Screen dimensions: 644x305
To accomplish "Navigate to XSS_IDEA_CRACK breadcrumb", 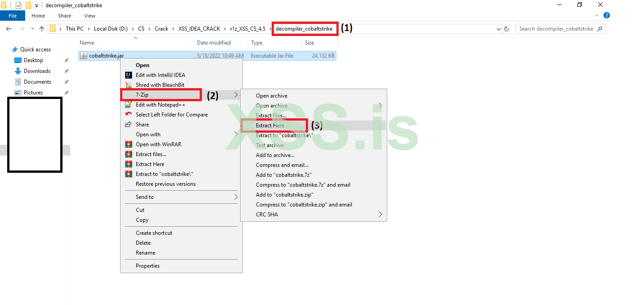I will click(199, 29).
